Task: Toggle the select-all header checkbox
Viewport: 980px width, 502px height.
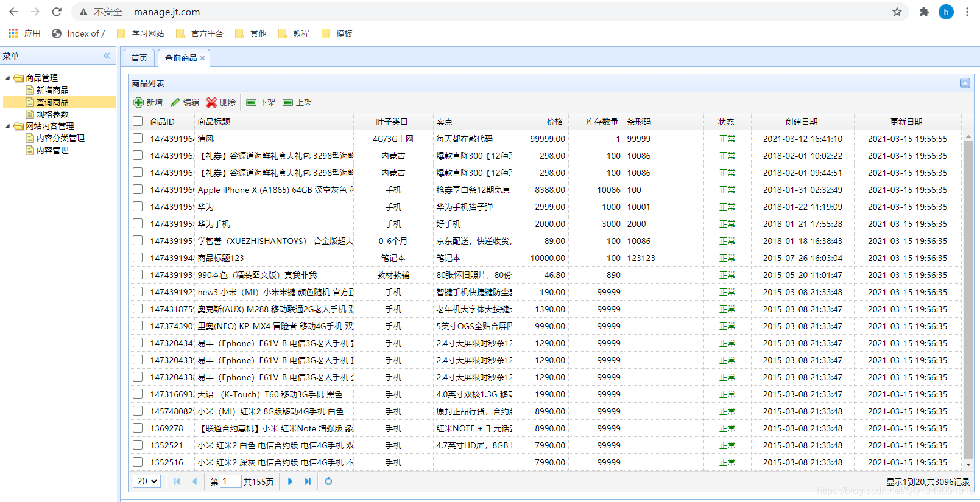Action: (x=138, y=121)
